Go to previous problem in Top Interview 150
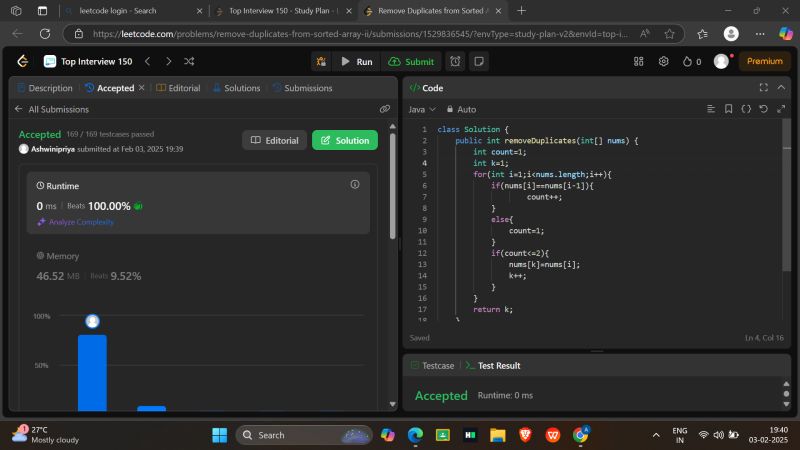 [x=147, y=61]
